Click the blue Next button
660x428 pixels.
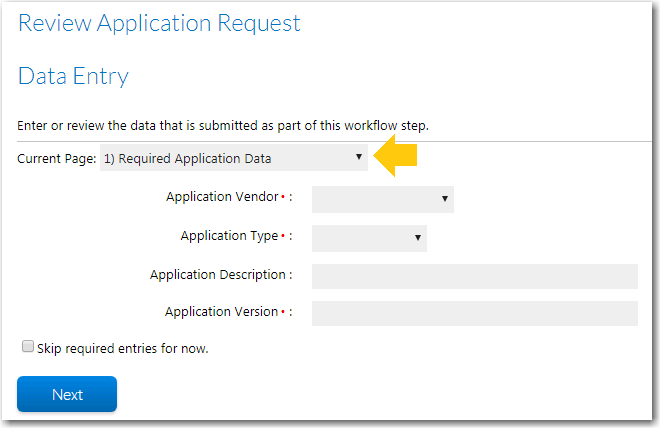click(67, 394)
